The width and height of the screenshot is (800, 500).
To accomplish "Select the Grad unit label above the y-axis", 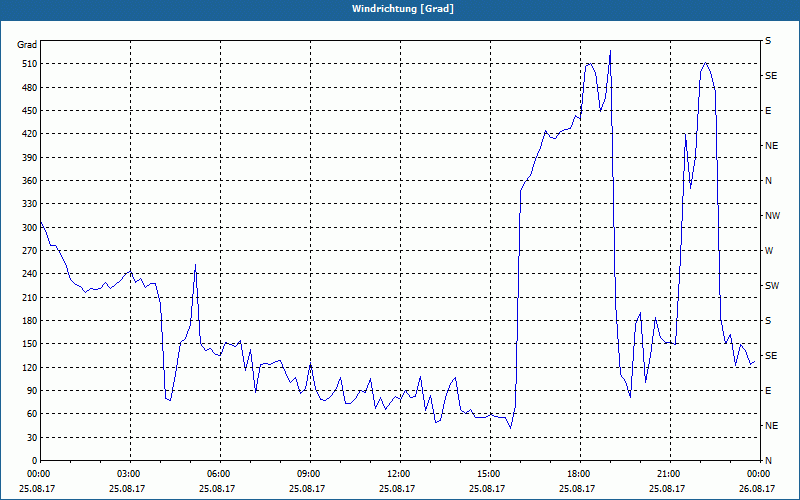I will (27, 45).
